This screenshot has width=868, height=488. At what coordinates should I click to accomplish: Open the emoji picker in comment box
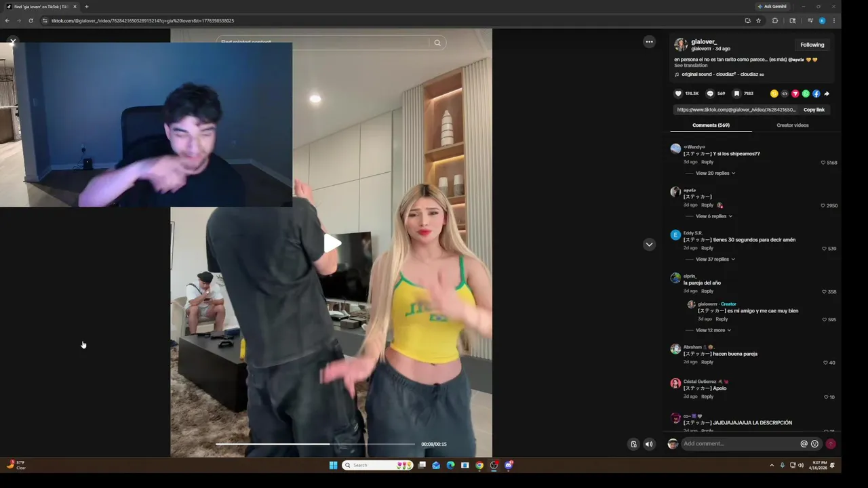click(814, 444)
